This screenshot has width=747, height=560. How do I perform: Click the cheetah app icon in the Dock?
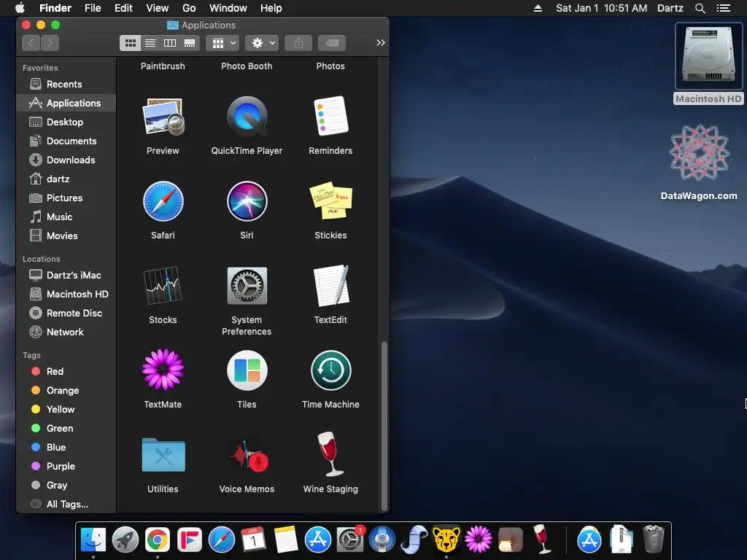tap(446, 539)
